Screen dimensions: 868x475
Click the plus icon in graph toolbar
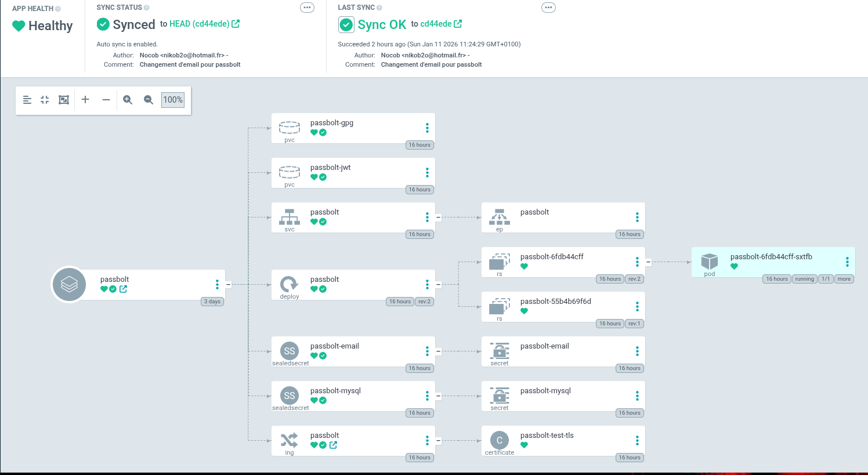tap(85, 100)
